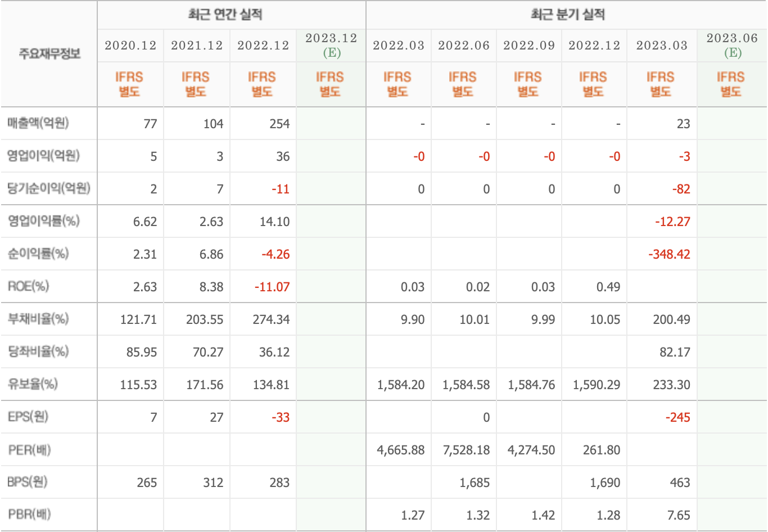Click the red 당기순이익 value -82

tap(681, 189)
